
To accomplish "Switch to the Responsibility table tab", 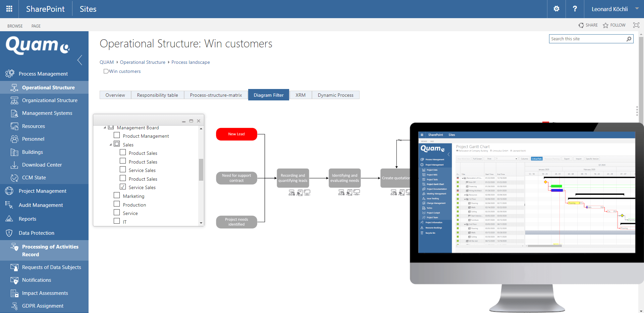I will click(x=157, y=95).
